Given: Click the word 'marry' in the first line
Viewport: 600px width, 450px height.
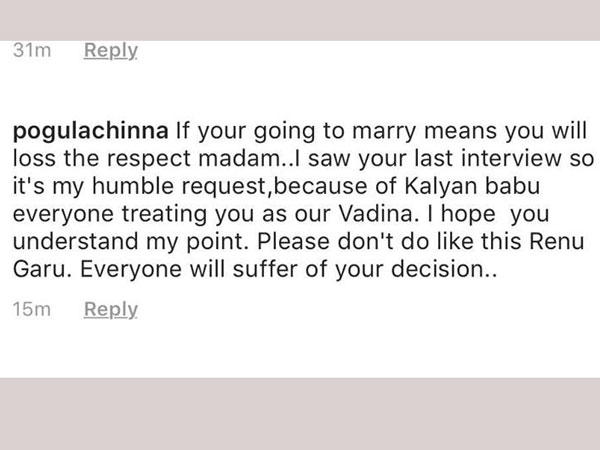Looking at the screenshot, I should click(384, 132).
